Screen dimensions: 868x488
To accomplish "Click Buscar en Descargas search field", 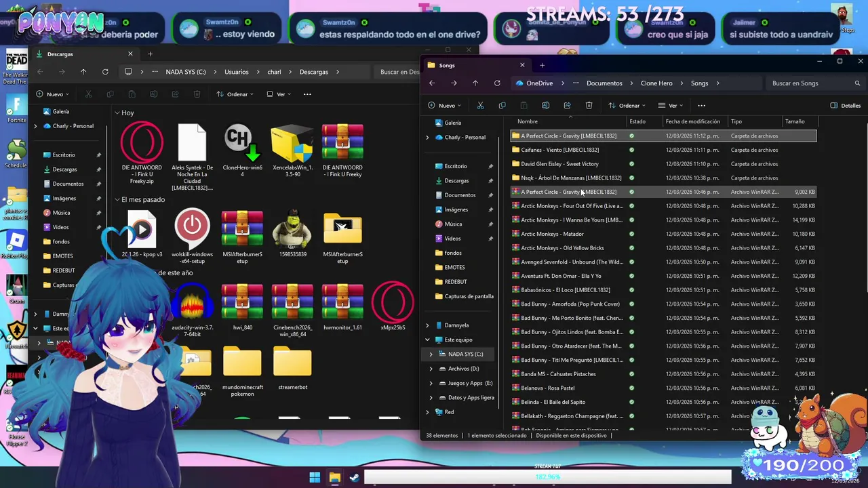I will coord(399,72).
